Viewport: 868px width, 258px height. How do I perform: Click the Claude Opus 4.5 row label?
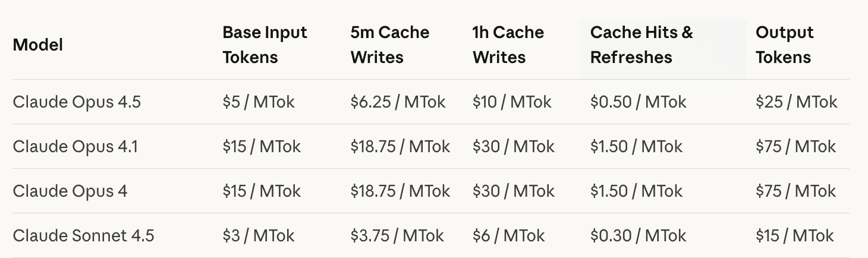pos(77,102)
